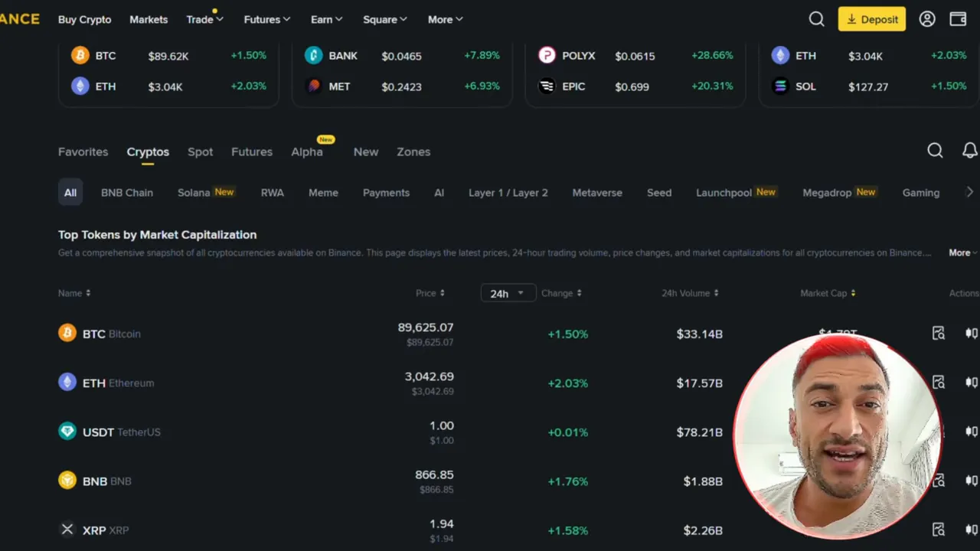
Task: Click the yellow Deposit button
Action: 872,19
